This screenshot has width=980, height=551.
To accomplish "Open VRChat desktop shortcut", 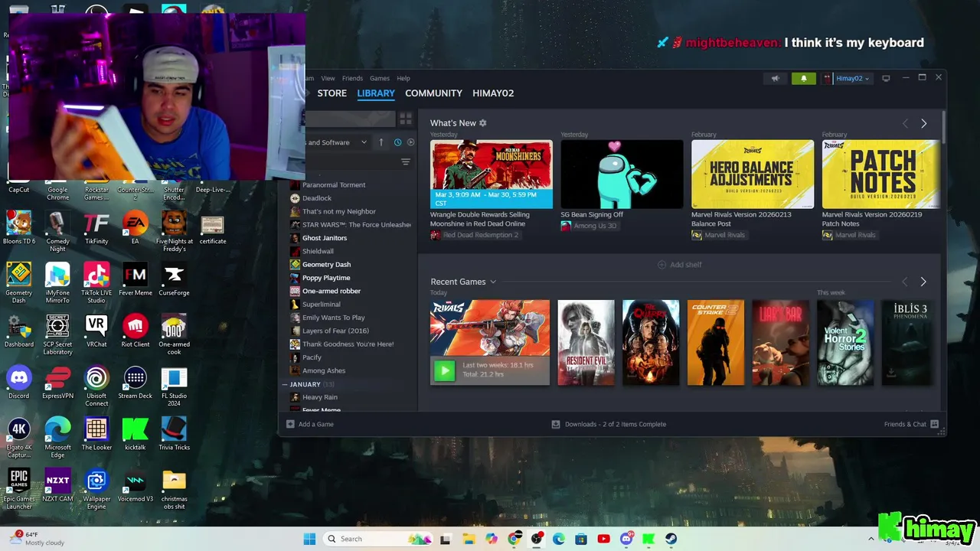I will (x=96, y=331).
